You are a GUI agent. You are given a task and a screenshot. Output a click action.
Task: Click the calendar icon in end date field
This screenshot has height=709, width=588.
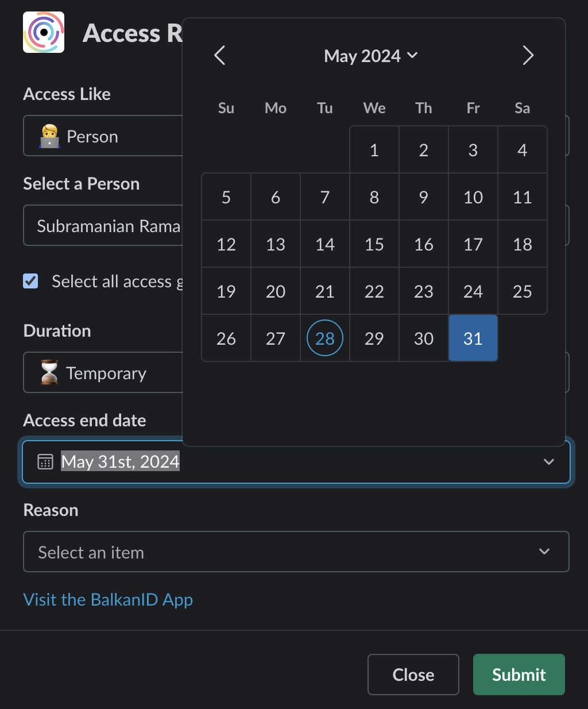[45, 461]
